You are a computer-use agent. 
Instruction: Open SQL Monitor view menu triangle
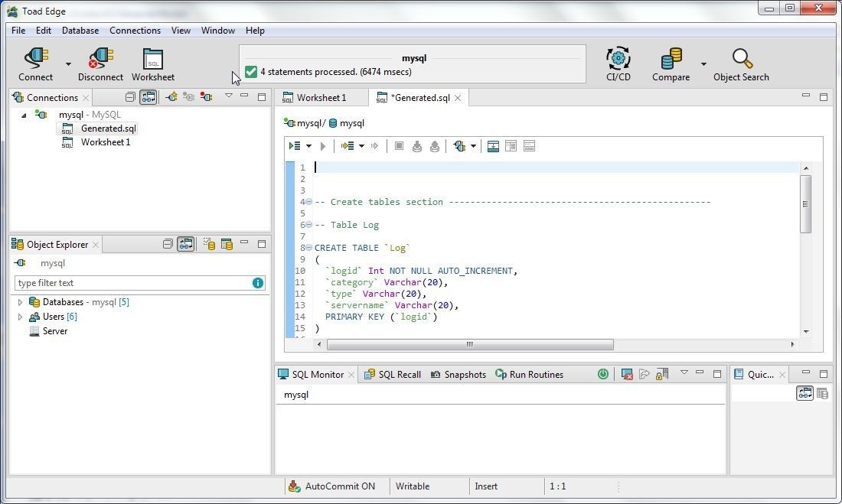[x=684, y=372]
